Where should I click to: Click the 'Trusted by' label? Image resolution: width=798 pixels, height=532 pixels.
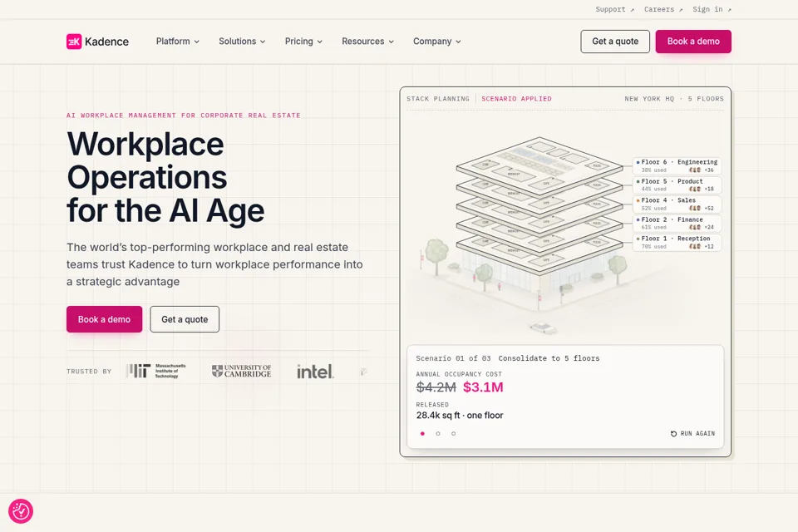89,372
